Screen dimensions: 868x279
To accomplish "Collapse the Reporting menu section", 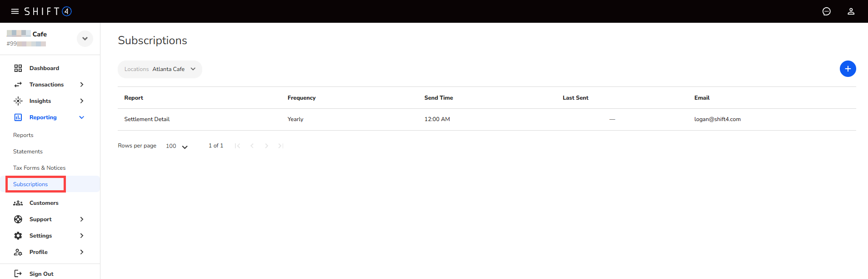I will pos(82,117).
